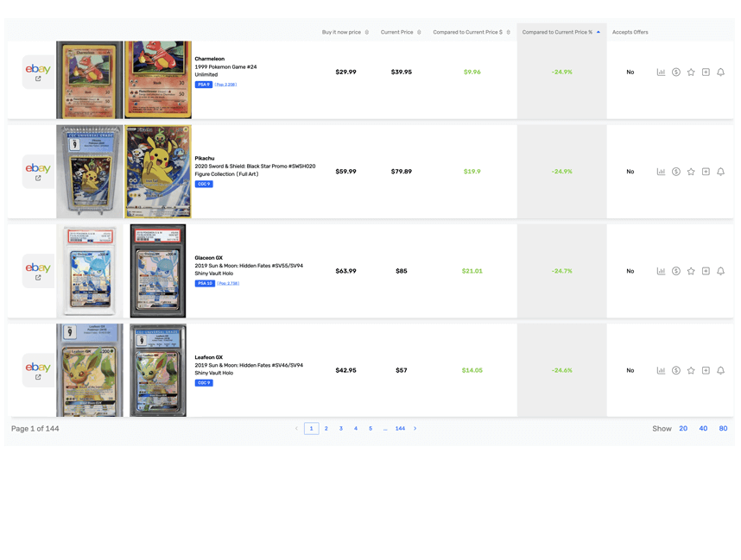Click the Leafeon GX card title
Image resolution: width=741 pixels, height=560 pixels.
(x=208, y=357)
